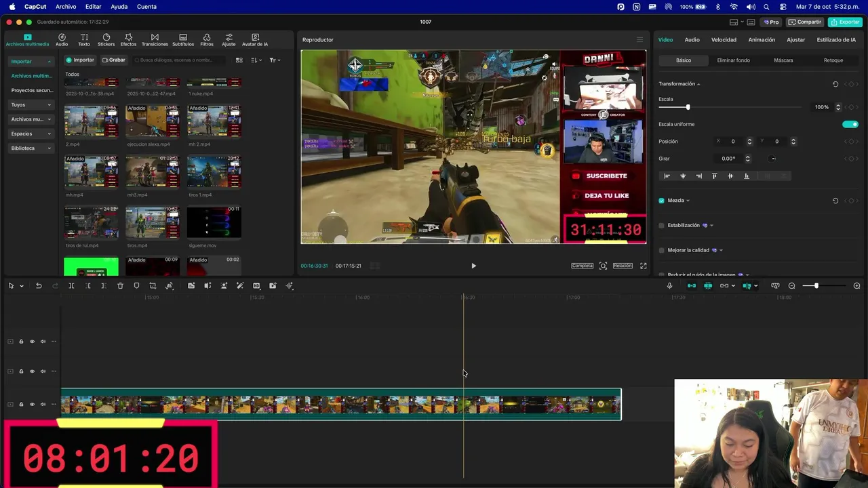Expand the Archivos mu... sidebar section
This screenshot has height=488, width=868.
pyautogui.click(x=49, y=119)
